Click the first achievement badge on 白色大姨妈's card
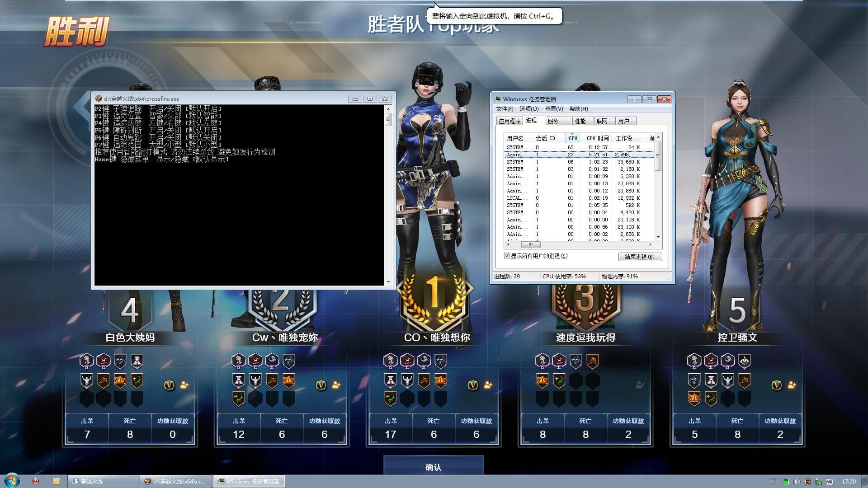Image resolution: width=868 pixels, height=488 pixels. pos(87,361)
